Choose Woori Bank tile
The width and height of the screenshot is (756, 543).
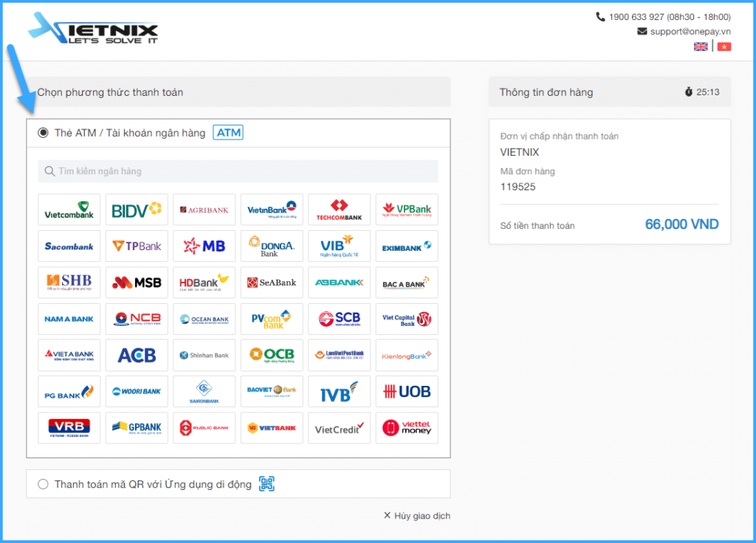[x=137, y=392]
